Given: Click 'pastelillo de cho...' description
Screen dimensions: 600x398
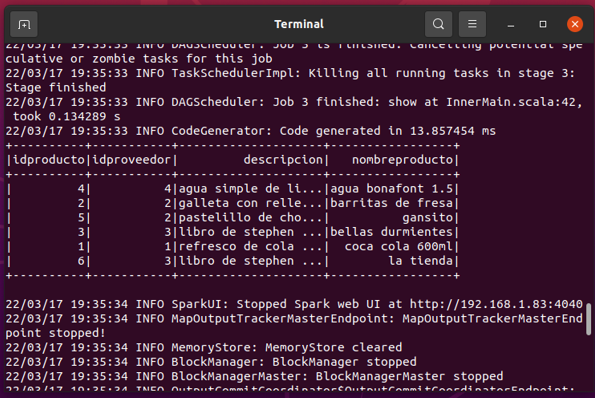Looking at the screenshot, I should click(251, 218).
